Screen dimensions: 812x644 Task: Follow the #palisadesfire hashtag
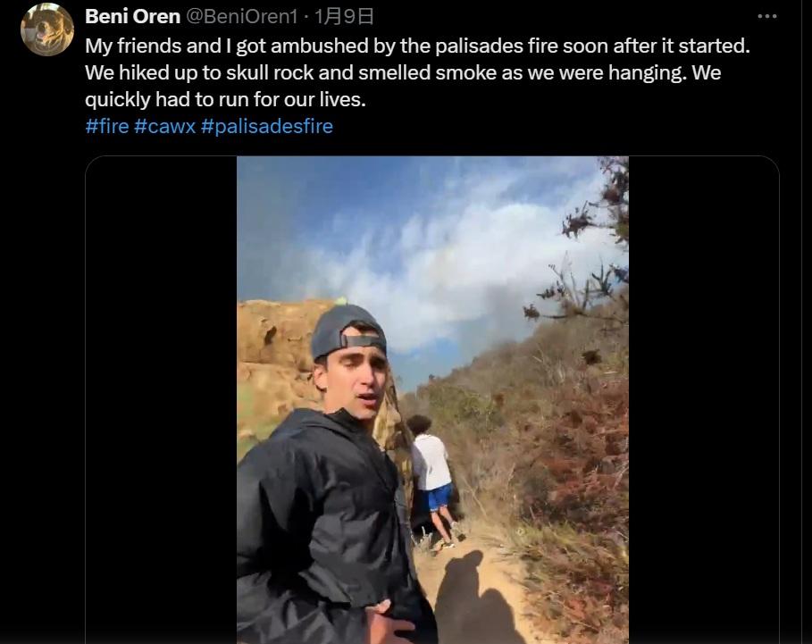(267, 126)
